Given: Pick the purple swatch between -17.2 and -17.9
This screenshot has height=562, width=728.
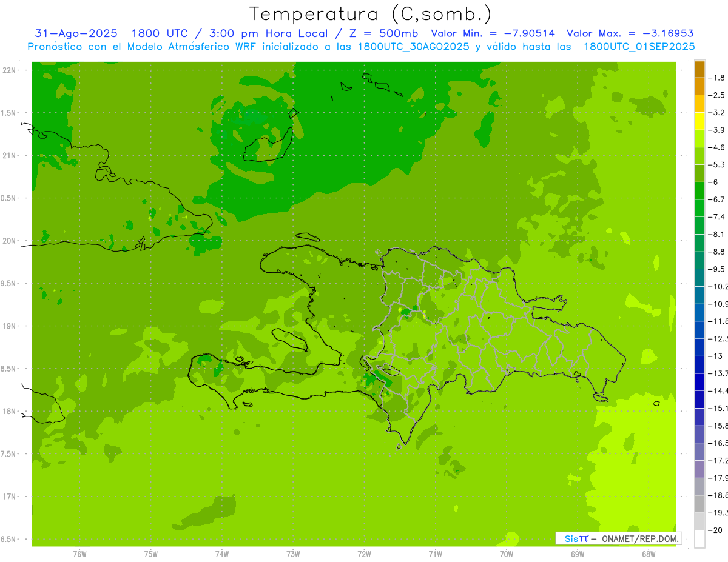Looking at the screenshot, I should pyautogui.click(x=699, y=469).
